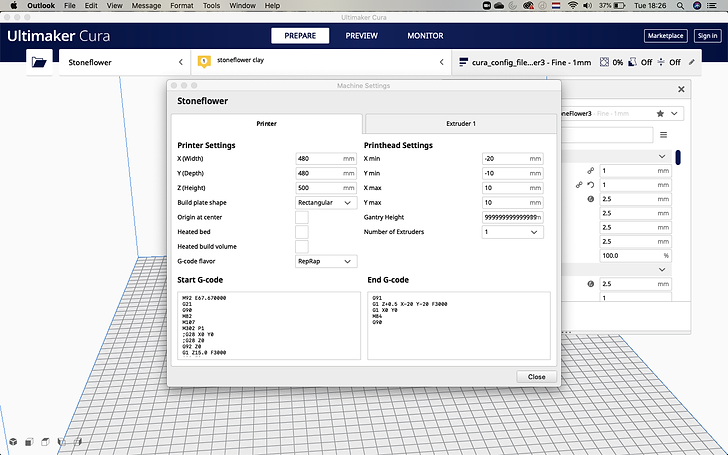Click the 100.0 % field in settings panel

click(635, 256)
